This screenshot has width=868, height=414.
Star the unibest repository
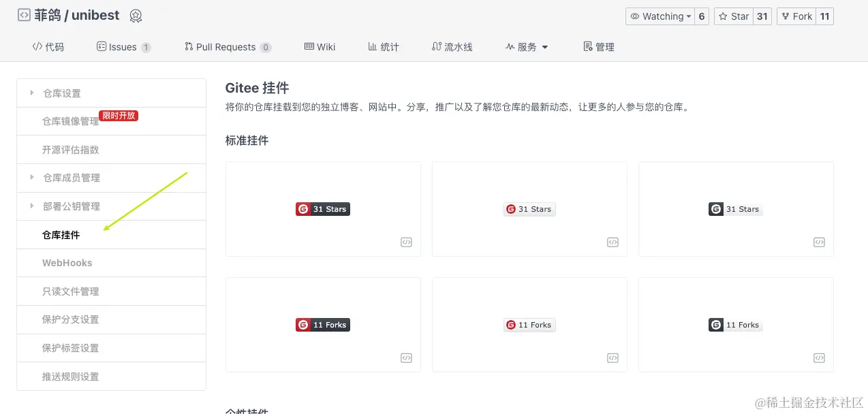click(x=733, y=16)
